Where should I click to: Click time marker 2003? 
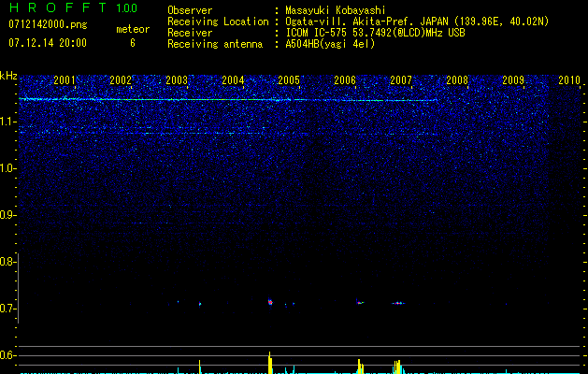pos(177,79)
